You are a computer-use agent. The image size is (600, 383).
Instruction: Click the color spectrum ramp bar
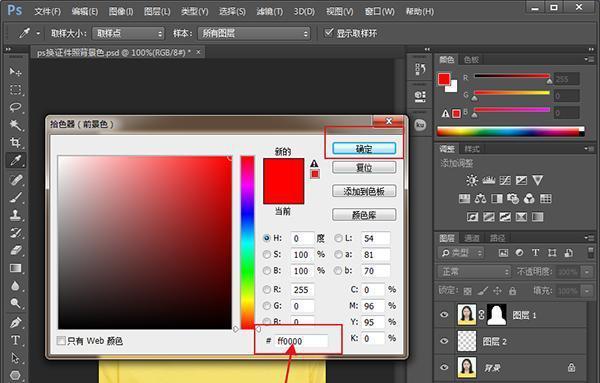point(511,132)
